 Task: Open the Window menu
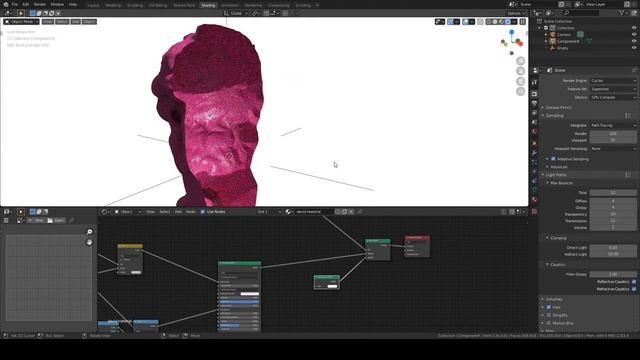click(x=57, y=4)
